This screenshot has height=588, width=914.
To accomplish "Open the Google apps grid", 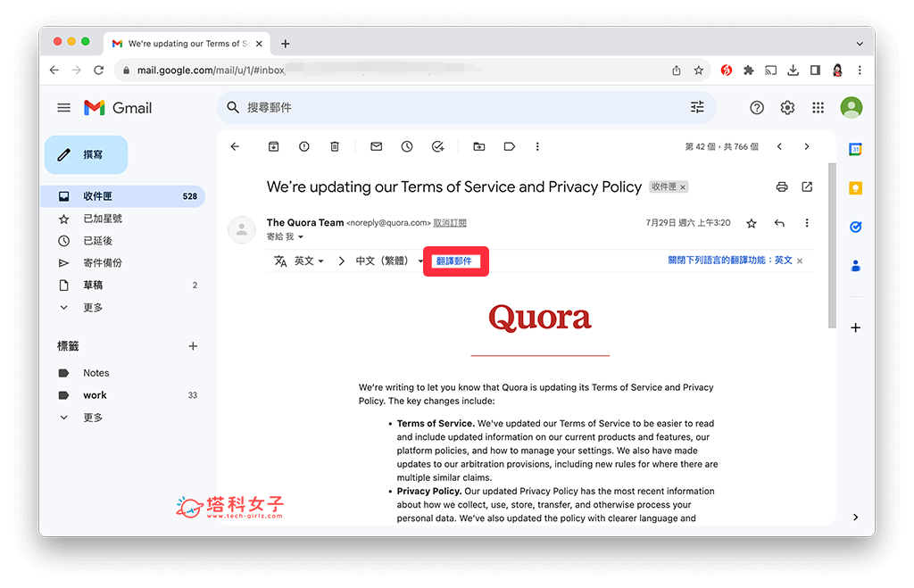I will click(x=818, y=108).
